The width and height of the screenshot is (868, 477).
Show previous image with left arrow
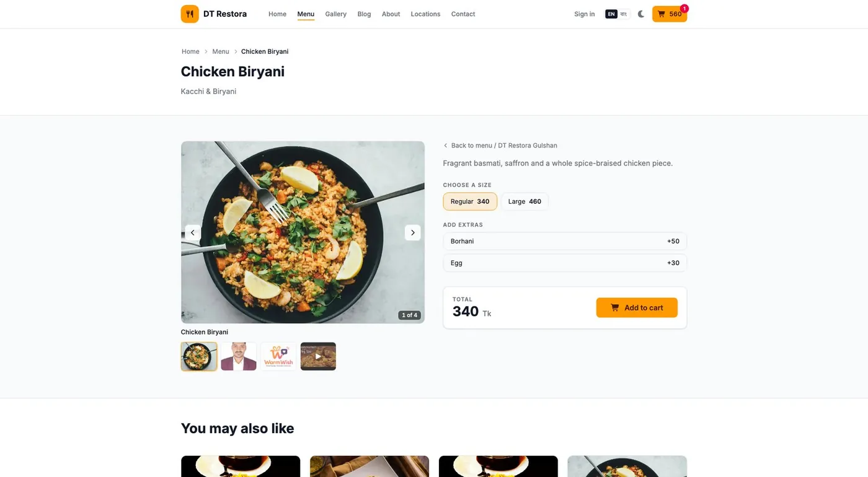point(193,232)
